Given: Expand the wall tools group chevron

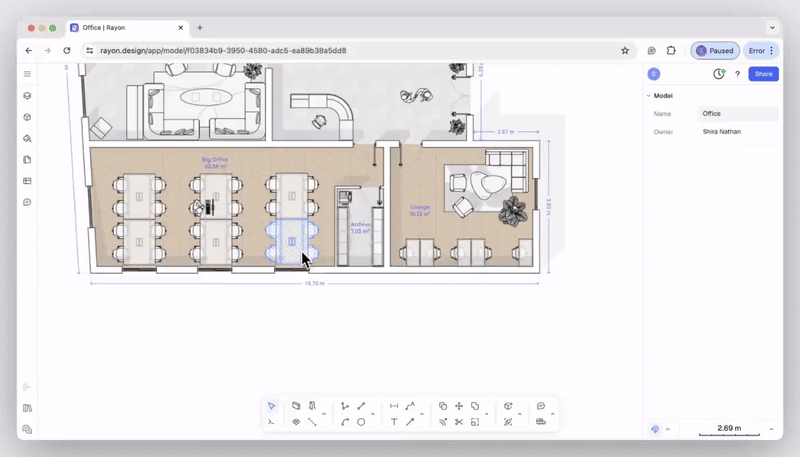Looking at the screenshot, I should click(324, 414).
